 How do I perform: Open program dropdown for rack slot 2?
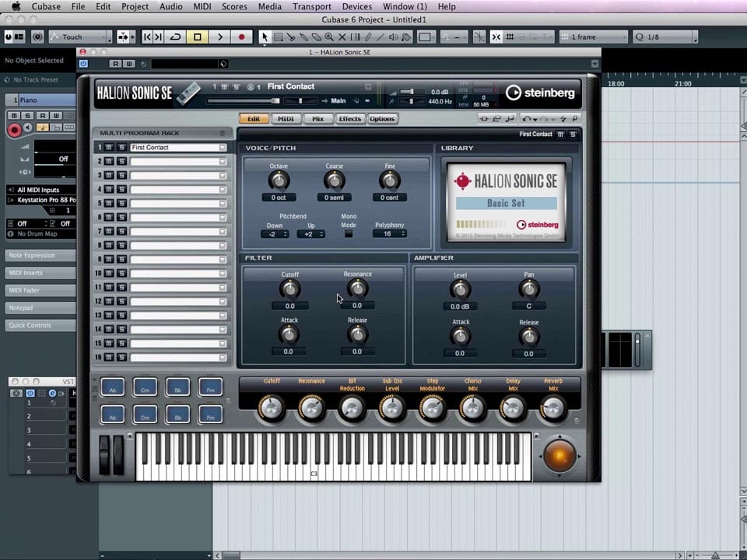(x=223, y=162)
